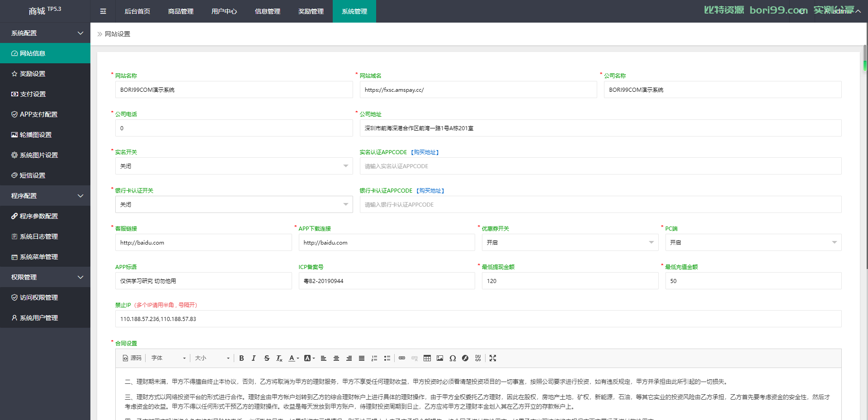The image size is (868, 420).
Task: Click the unlink icon in editor toolbar
Action: [415, 358]
